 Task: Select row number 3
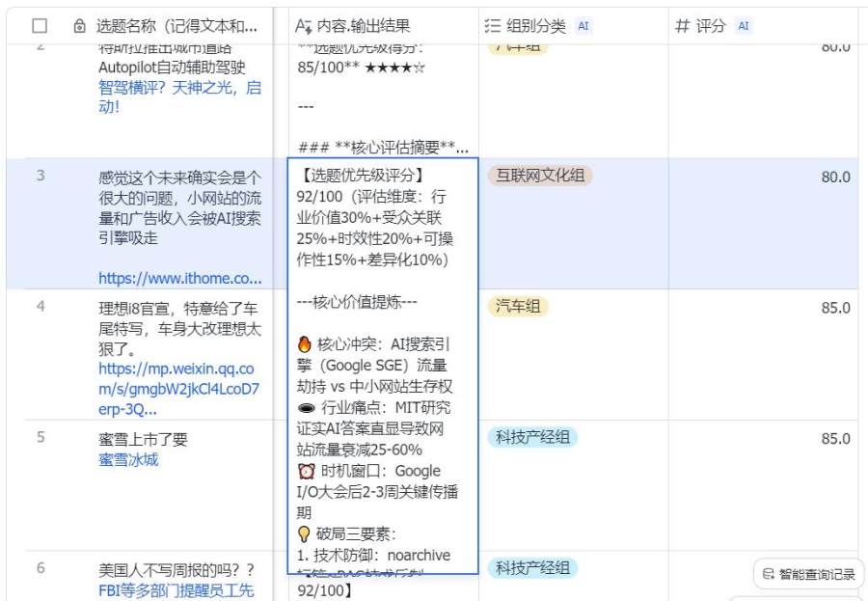(41, 175)
